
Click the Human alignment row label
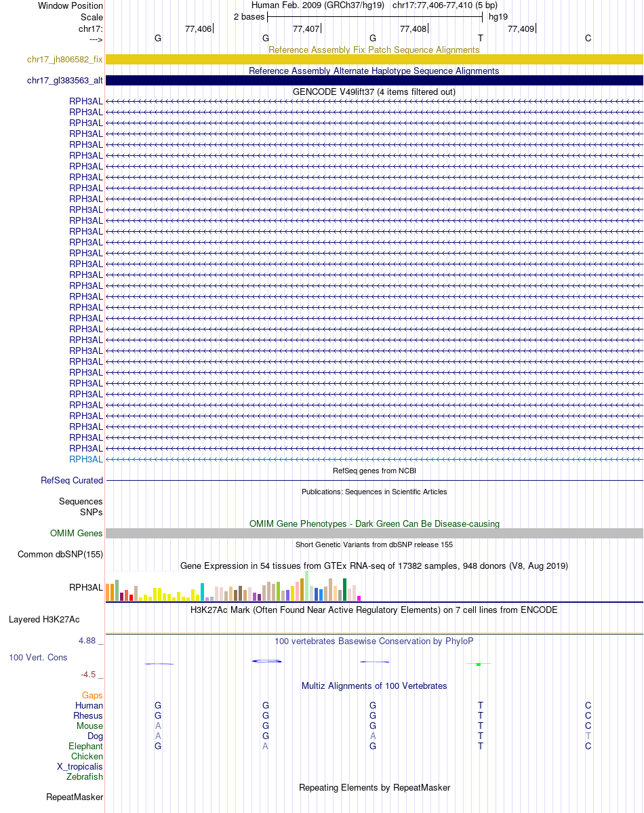click(x=89, y=706)
